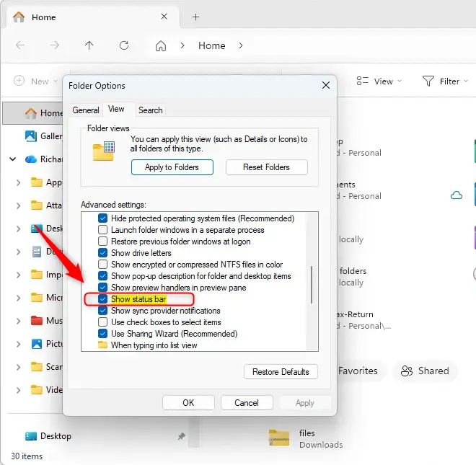The height and width of the screenshot is (465, 476).
Task: Select Desktop folder icon in tree
Action: pyautogui.click(x=37, y=229)
